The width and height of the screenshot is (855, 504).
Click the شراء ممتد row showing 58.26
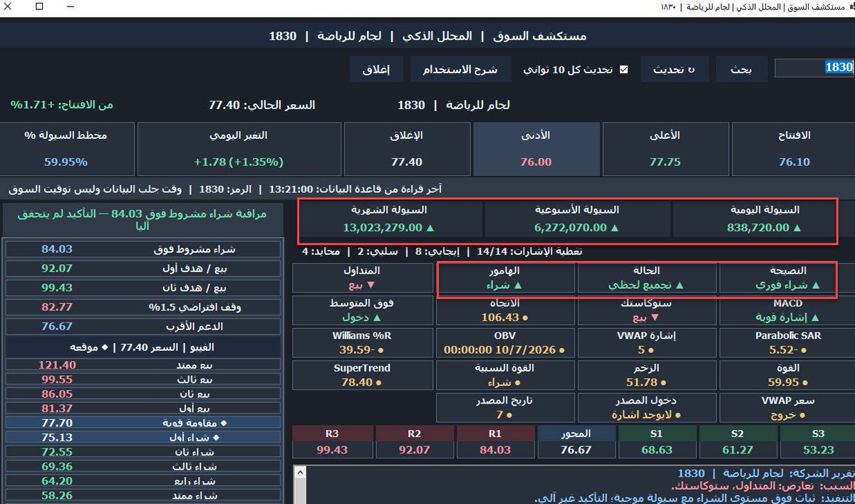[143, 495]
